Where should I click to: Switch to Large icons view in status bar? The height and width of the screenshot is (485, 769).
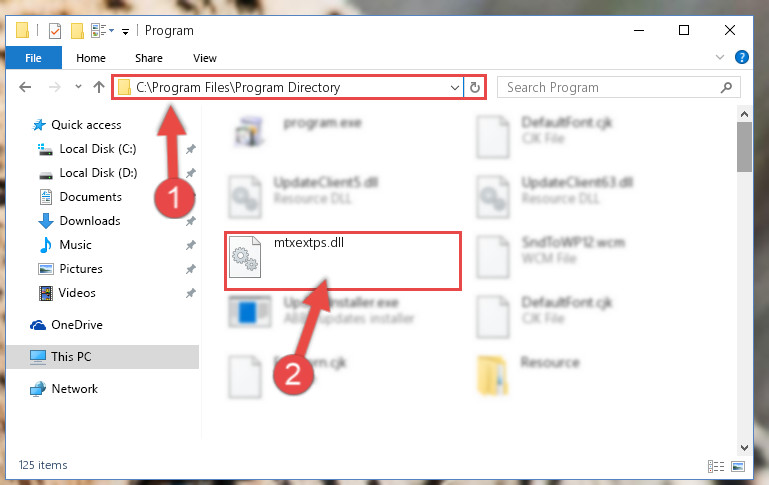coord(738,466)
